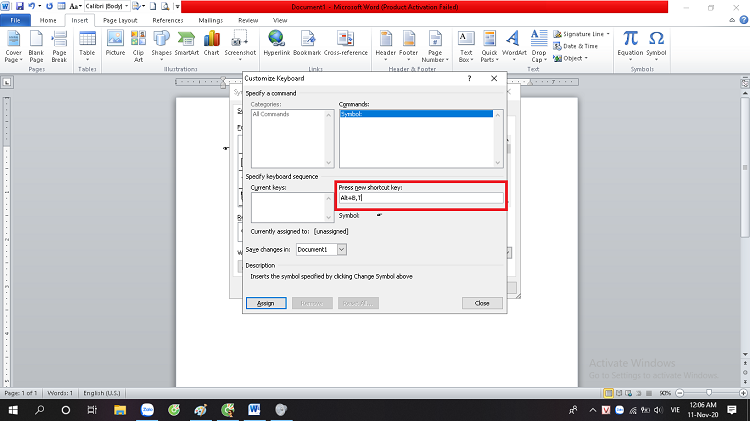Viewport: 750px width, 421px height.
Task: Open the References tab
Action: pyautogui.click(x=168, y=20)
